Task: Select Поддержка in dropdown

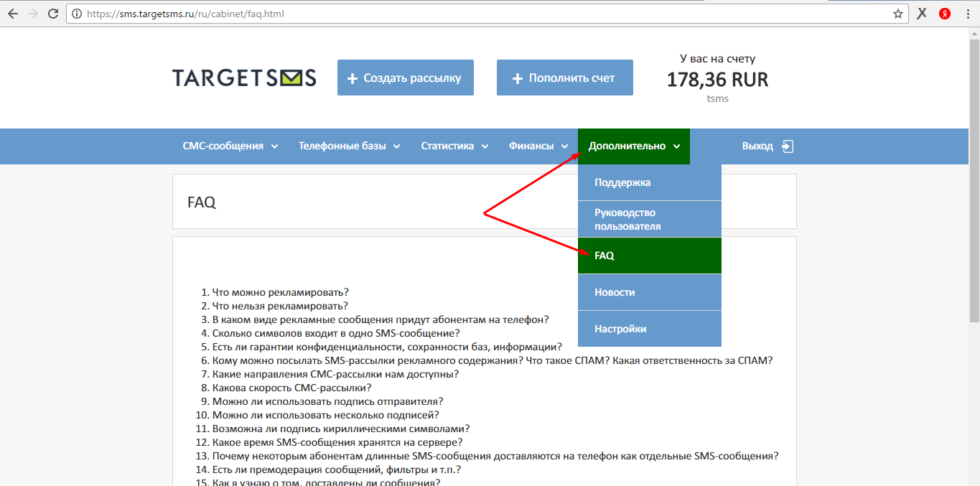Action: [x=650, y=182]
